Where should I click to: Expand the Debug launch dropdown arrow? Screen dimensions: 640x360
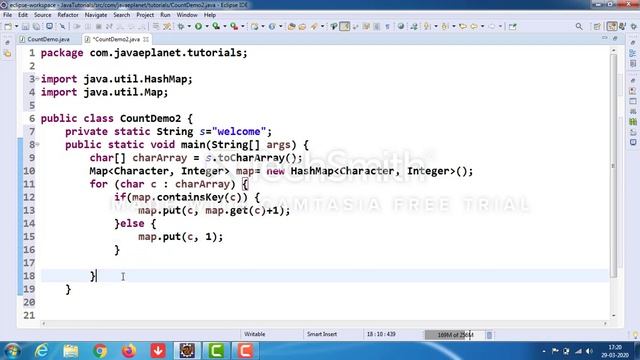tap(189, 27)
